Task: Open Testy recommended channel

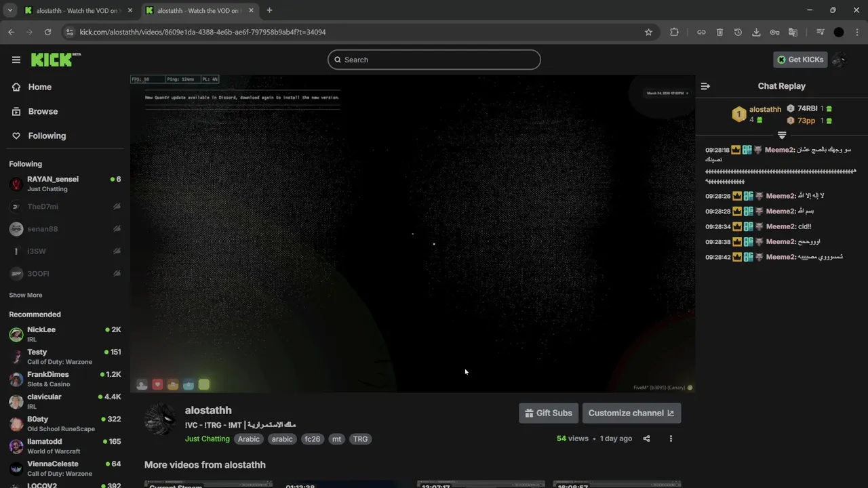Action: (65, 357)
